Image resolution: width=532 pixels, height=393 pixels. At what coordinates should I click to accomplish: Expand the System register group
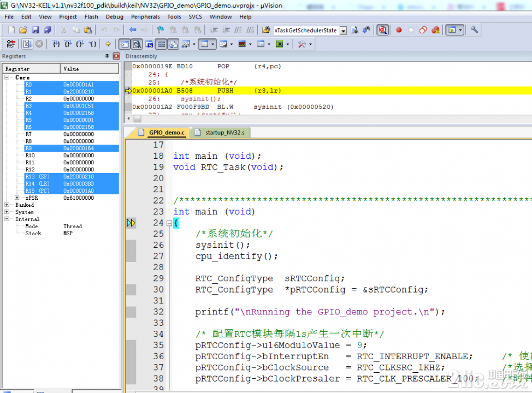tap(7, 212)
